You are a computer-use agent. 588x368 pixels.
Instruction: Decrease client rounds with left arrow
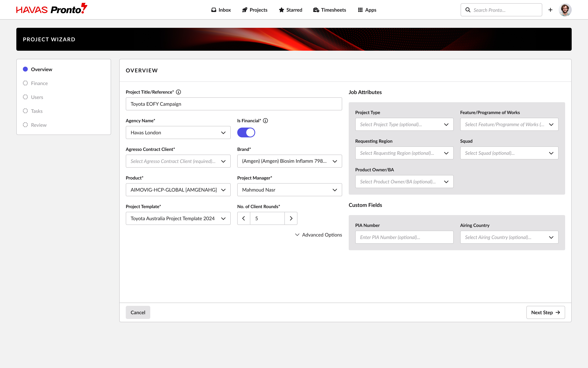click(244, 218)
